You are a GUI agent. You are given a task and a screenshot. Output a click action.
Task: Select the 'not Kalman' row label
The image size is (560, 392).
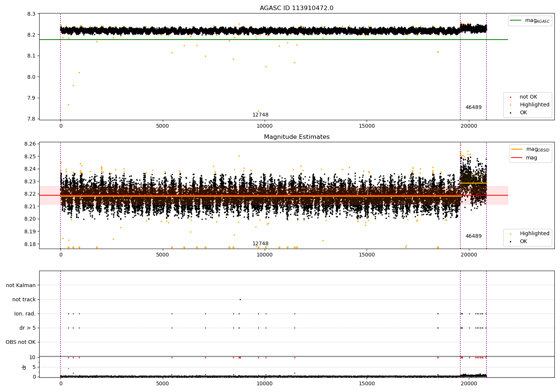point(21,286)
